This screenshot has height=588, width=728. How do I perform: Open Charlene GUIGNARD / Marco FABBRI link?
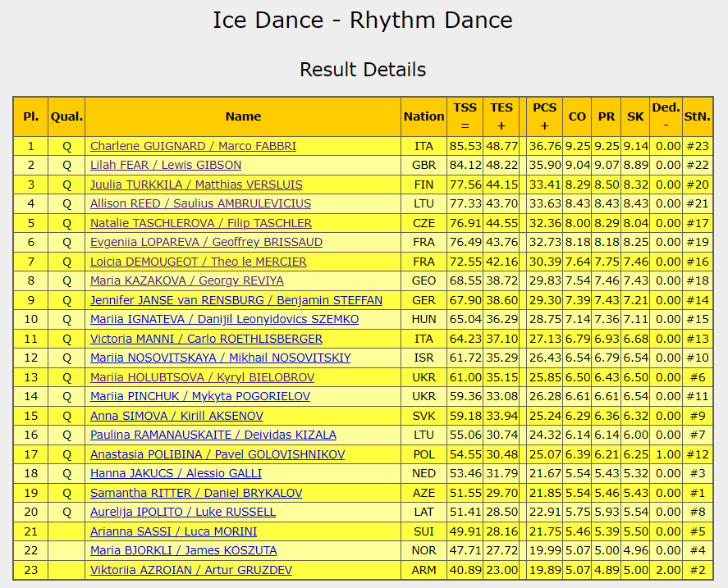(x=193, y=146)
